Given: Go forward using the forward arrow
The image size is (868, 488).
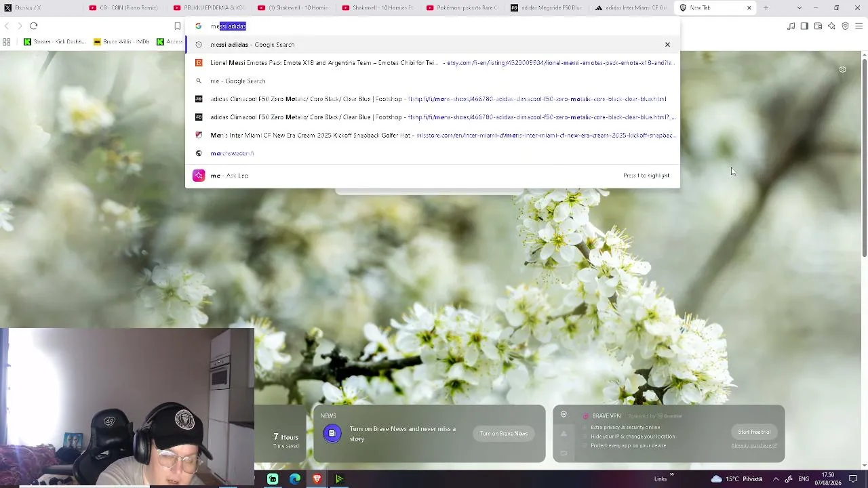Looking at the screenshot, I should tap(19, 26).
